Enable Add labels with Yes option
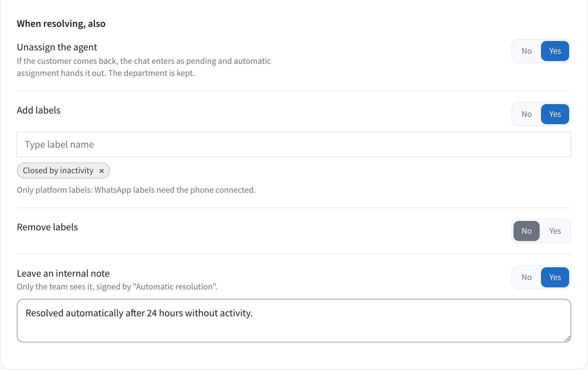The image size is (588, 370). point(555,114)
